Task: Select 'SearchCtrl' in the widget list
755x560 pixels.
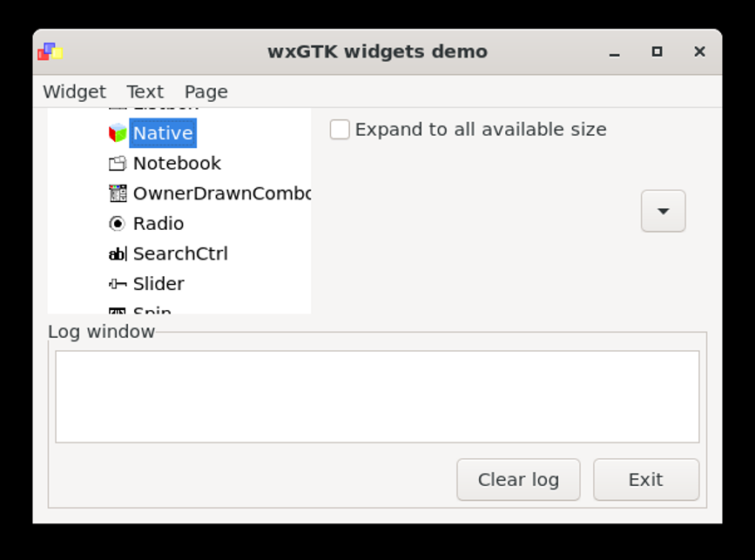Action: click(180, 253)
